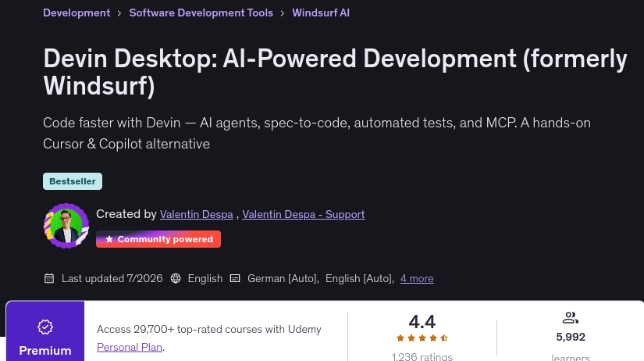Viewport: 644px width, 361px height.
Task: Expand the 4 more subtitles link
Action: tap(417, 278)
